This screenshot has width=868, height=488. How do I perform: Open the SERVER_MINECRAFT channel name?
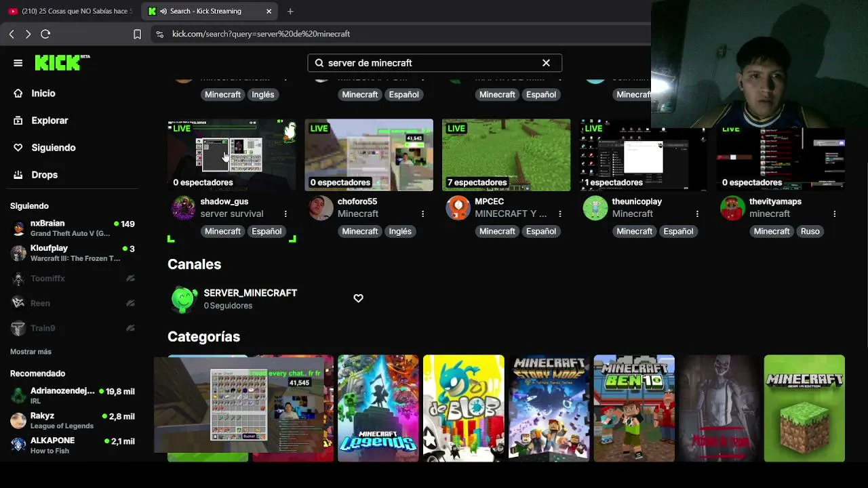point(250,293)
